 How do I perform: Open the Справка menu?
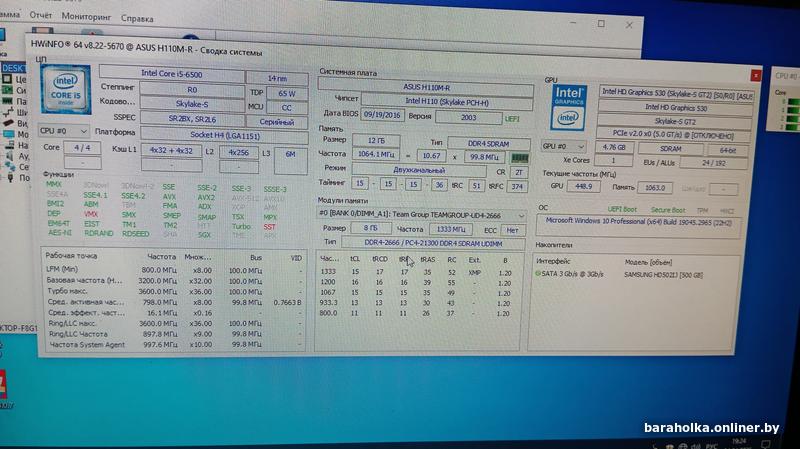point(137,18)
